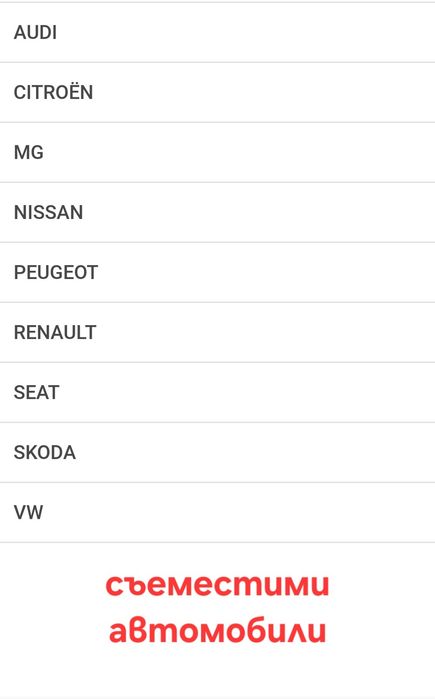
Task: Click the RENAULT name label
Action: click(55, 333)
